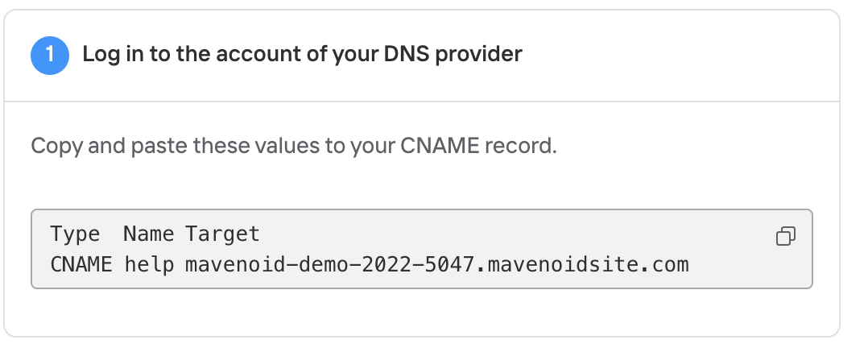Viewport: 868px width, 348px height.
Task: Copy the CNAME values with the clipboard icon
Action: tap(786, 236)
